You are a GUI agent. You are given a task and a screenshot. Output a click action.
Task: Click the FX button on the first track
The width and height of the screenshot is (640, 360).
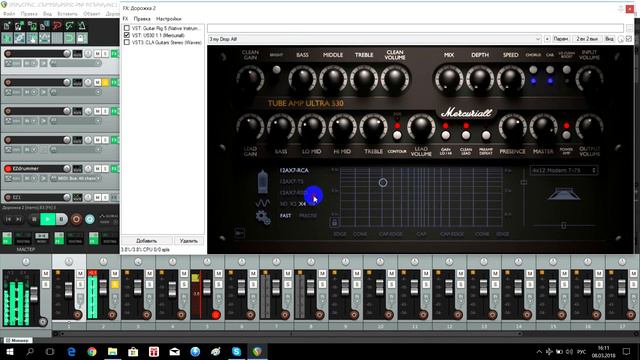click(x=114, y=53)
